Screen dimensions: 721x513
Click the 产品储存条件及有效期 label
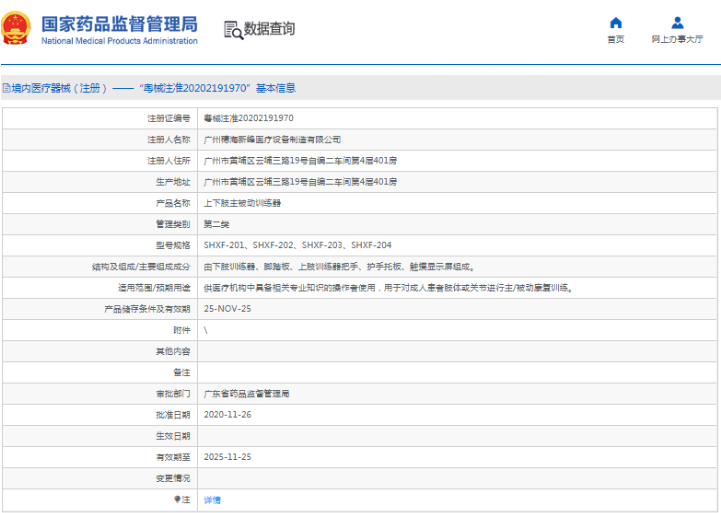click(x=147, y=309)
